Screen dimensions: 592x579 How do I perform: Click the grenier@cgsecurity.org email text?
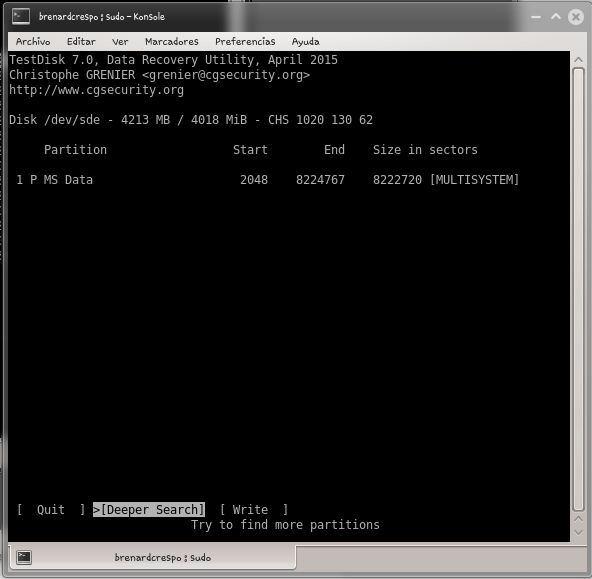point(226,75)
